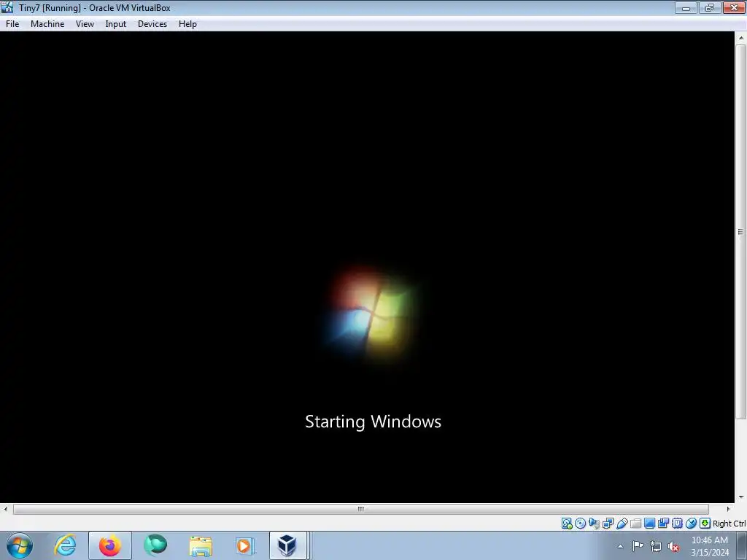Click the VirtualBox taskbar button
This screenshot has height=560, width=747.
coord(289,545)
